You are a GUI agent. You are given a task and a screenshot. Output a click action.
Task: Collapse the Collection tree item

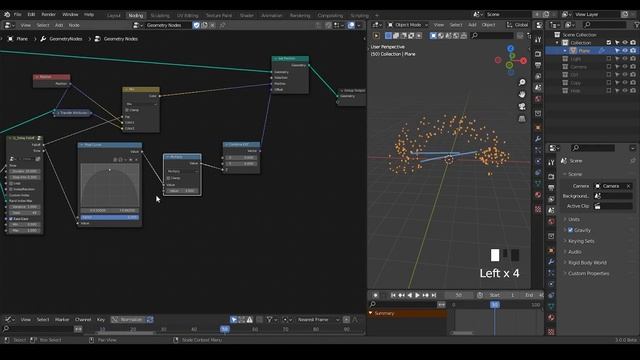coord(558,43)
